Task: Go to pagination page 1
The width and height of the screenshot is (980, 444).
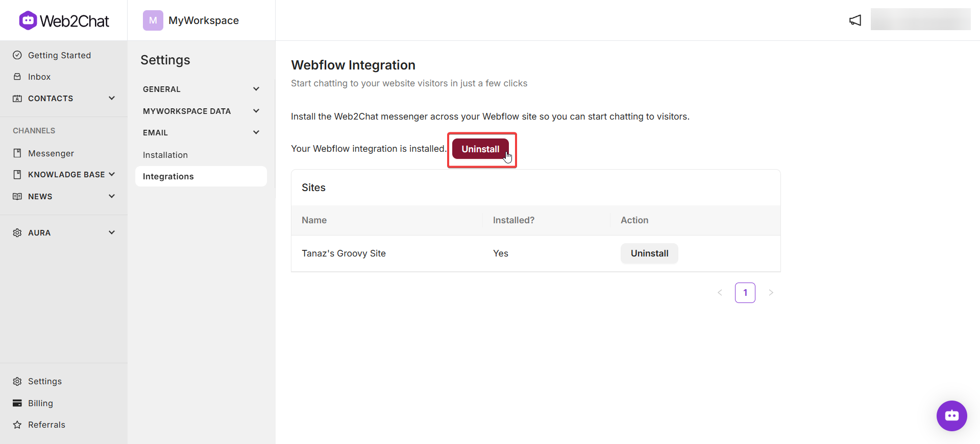Action: pyautogui.click(x=745, y=293)
